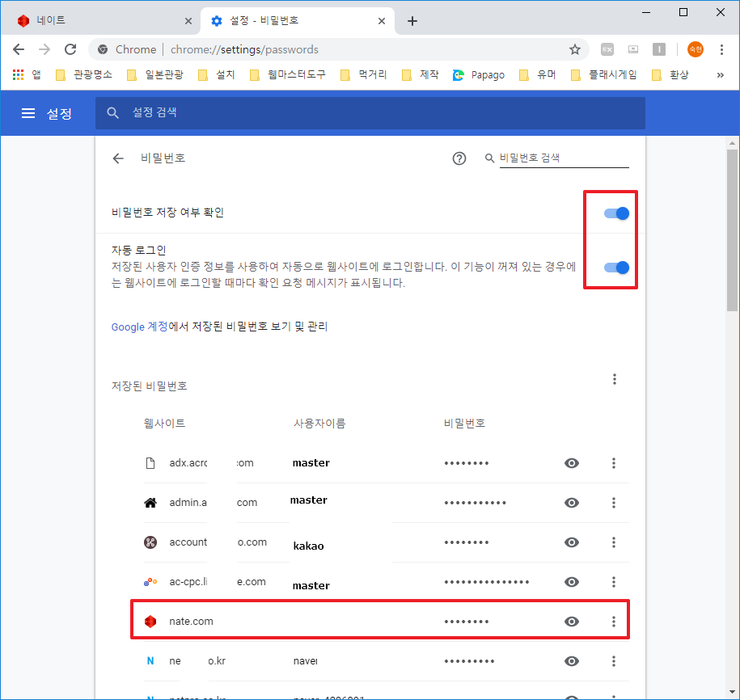Click the kakao username text

click(x=309, y=546)
